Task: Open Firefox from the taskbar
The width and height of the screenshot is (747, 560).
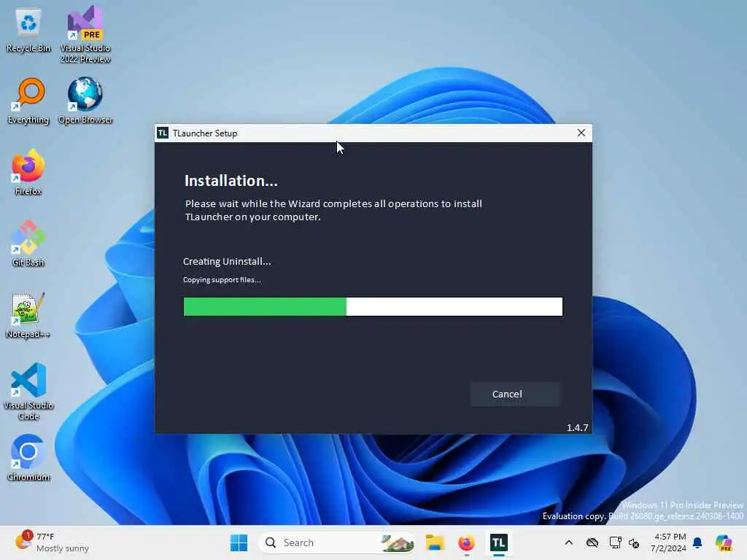Action: point(466,542)
